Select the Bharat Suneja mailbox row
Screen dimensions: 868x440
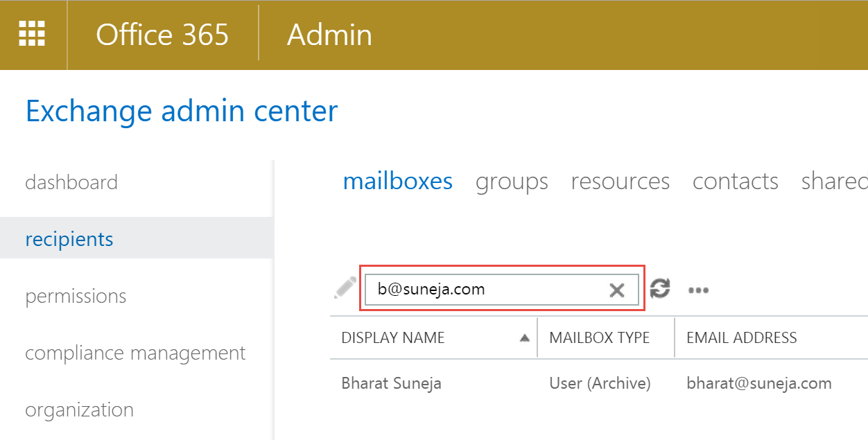[599, 383]
